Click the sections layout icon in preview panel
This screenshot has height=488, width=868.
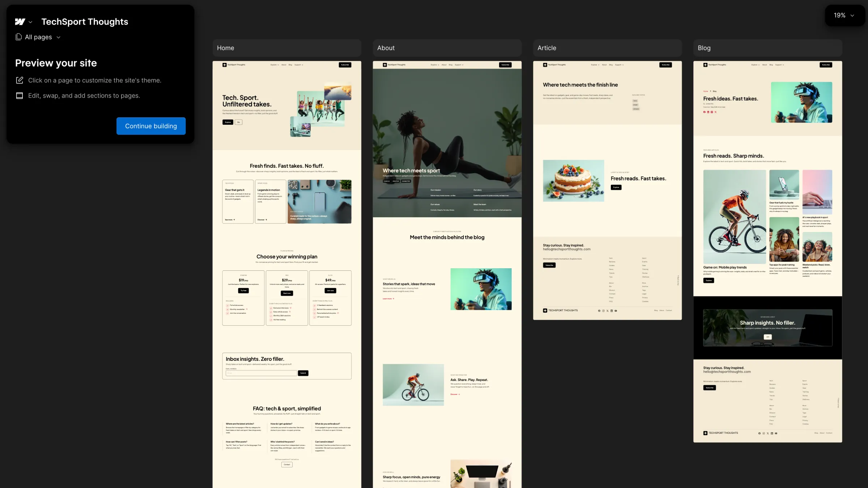pos(19,95)
